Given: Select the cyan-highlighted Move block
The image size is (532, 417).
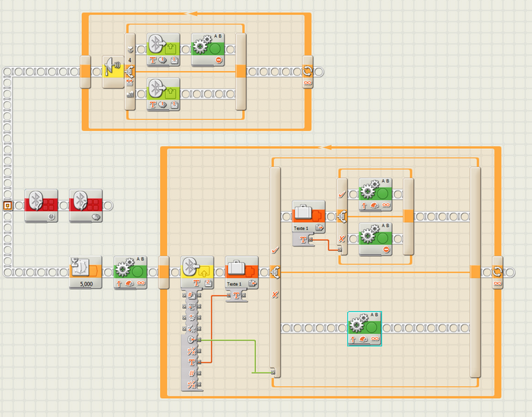Looking at the screenshot, I should click(x=364, y=326).
